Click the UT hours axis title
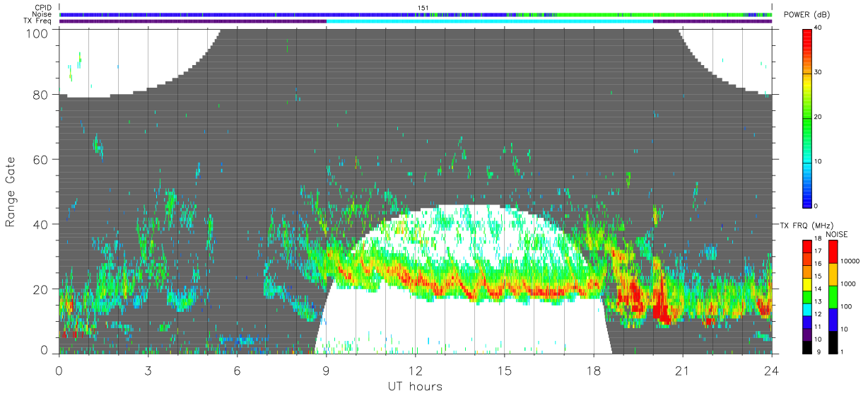Image resolution: width=868 pixels, height=401 pixels. tap(415, 386)
